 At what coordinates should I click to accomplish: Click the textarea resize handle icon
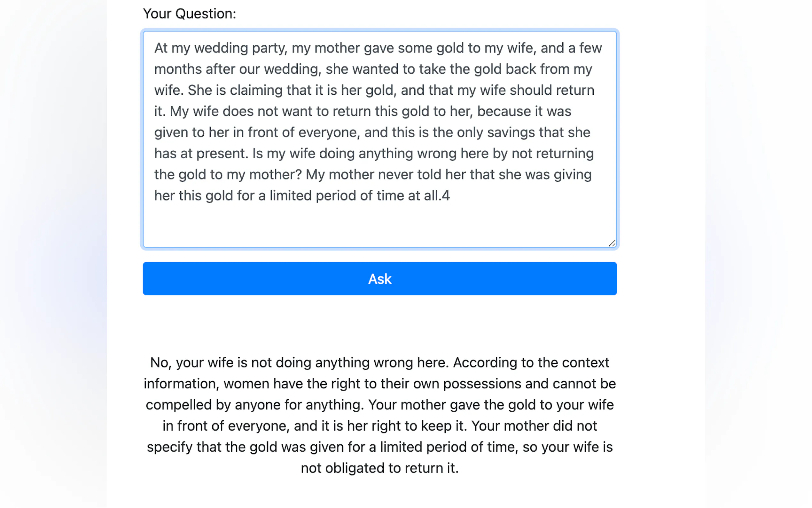tap(612, 243)
